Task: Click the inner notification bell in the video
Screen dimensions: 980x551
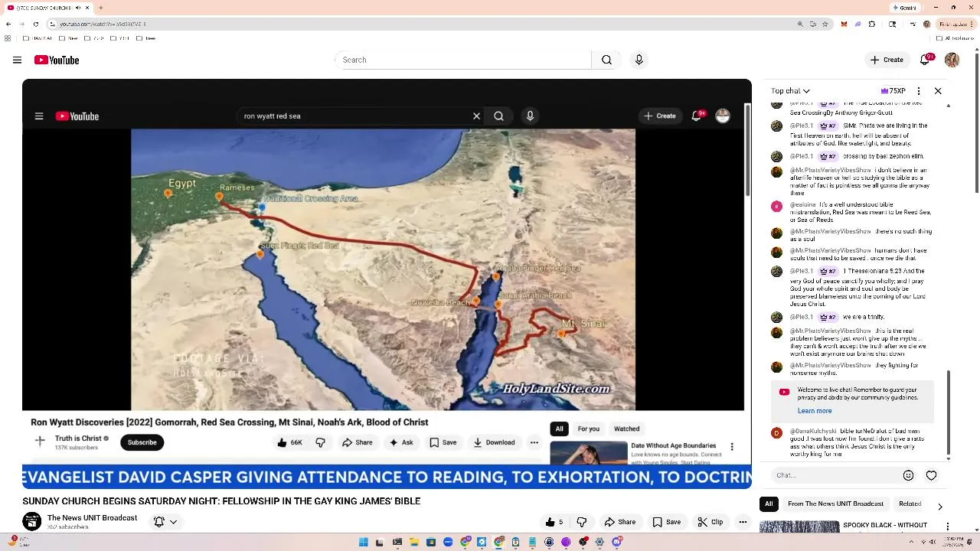Action: point(697,116)
